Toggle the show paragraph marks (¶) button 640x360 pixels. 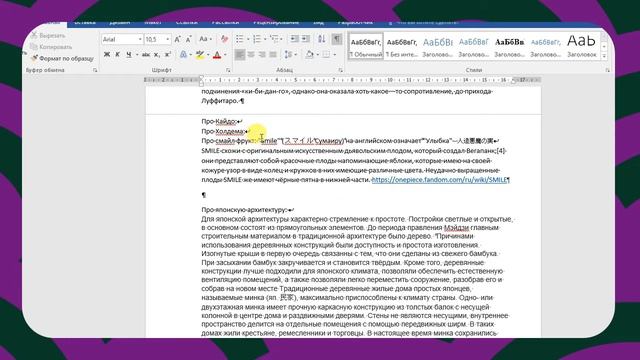tap(337, 39)
